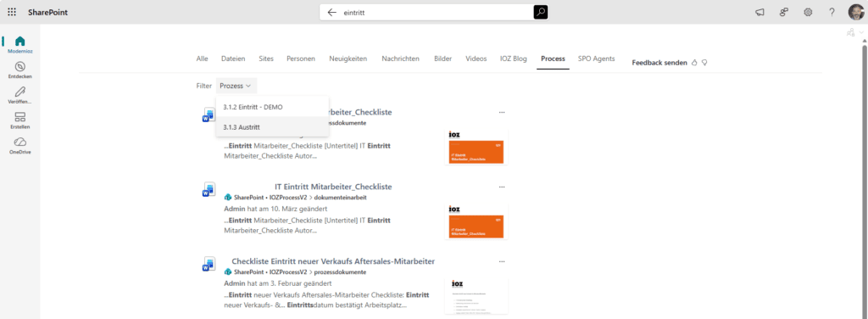The height and width of the screenshot is (319, 868).
Task: Open more options for second IT Eintritt result
Action: coord(502,187)
